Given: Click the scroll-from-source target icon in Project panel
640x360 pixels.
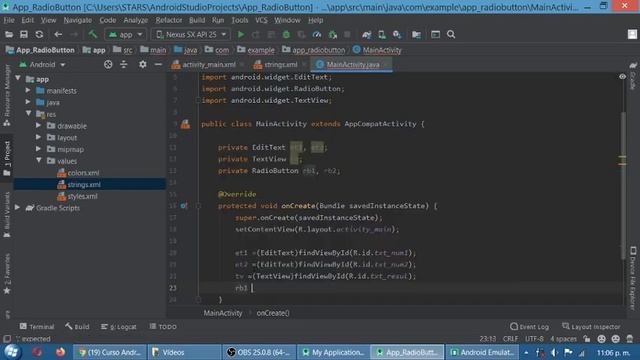Looking at the screenshot, I should coord(108,64).
